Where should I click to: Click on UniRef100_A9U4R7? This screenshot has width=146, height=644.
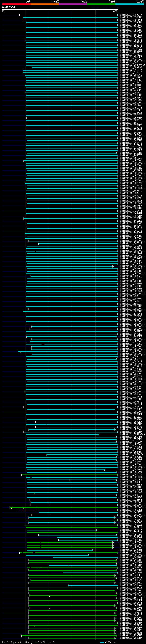coord(131,623)
